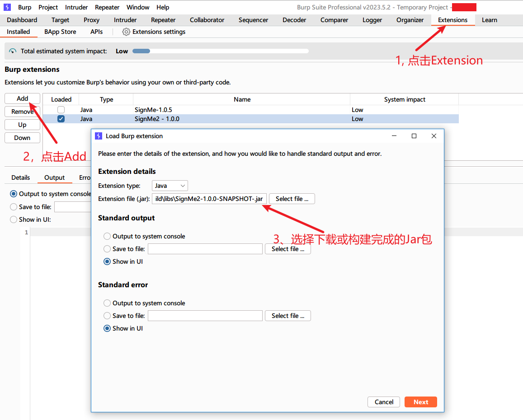Sort extensions by Type column header

(x=106, y=99)
